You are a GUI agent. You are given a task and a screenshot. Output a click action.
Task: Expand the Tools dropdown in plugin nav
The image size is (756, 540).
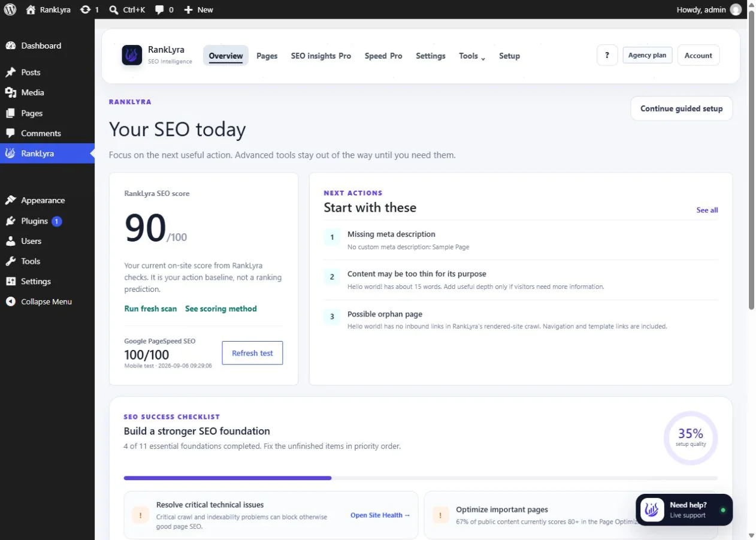[x=472, y=56]
